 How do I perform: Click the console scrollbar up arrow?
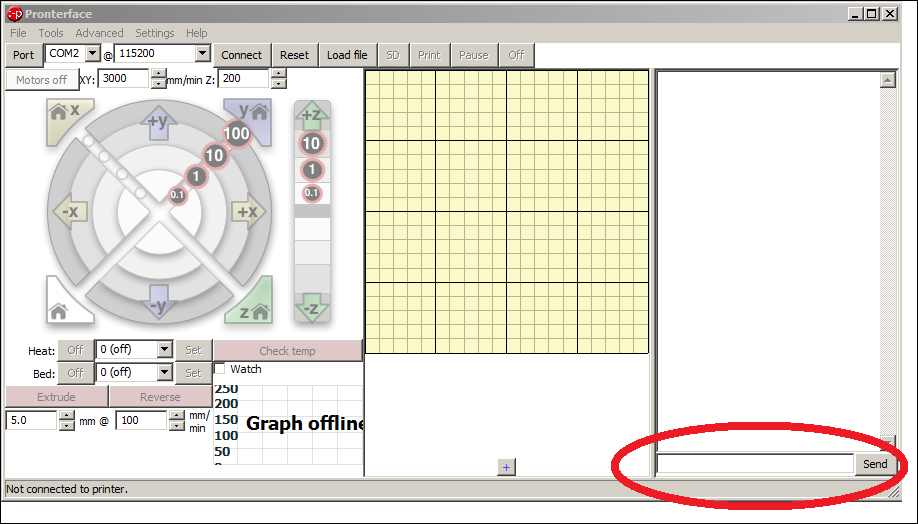coord(888,80)
